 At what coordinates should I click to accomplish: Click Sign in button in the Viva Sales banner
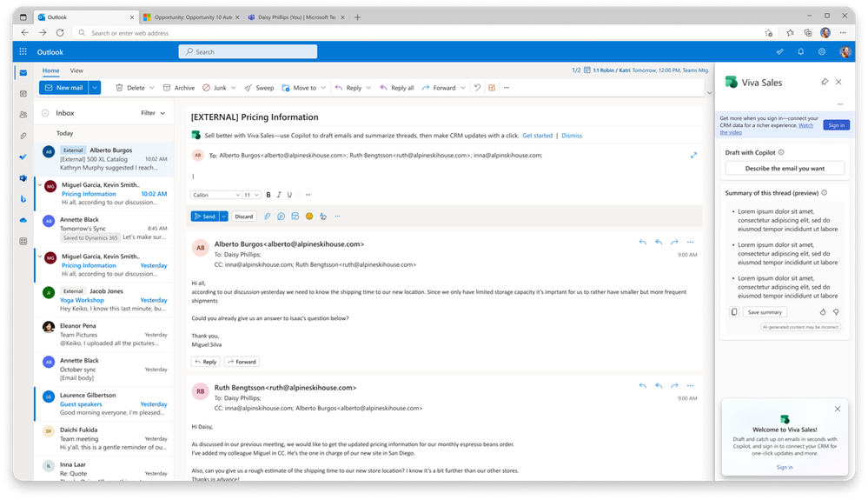point(836,125)
